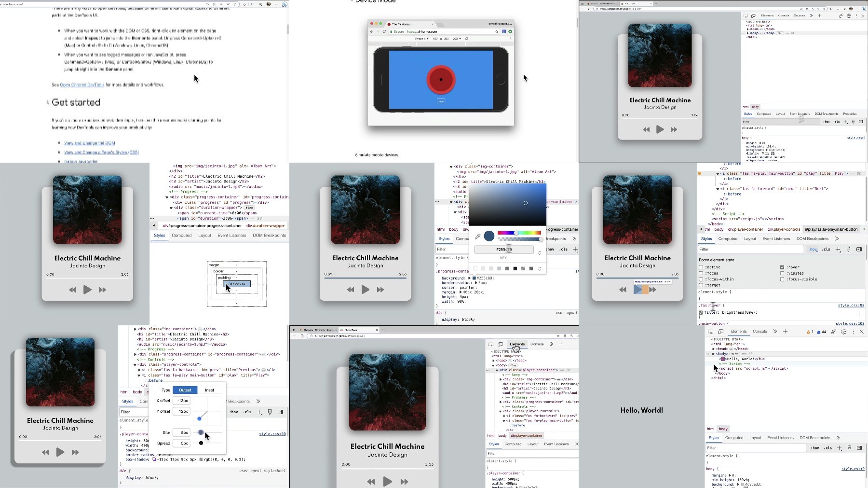Click play icon in box model panel's player
This screenshot has height=488, width=868.
(87, 290)
